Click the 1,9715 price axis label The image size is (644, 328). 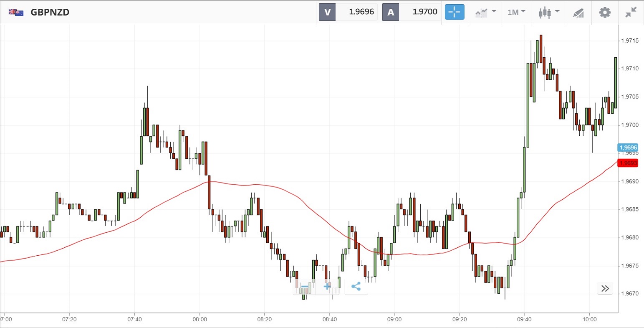point(630,41)
